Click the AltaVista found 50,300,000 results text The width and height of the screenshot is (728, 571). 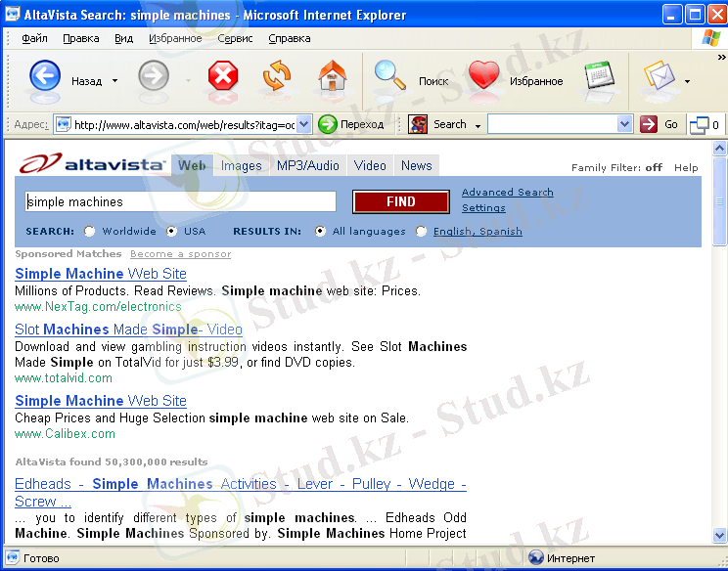112,462
